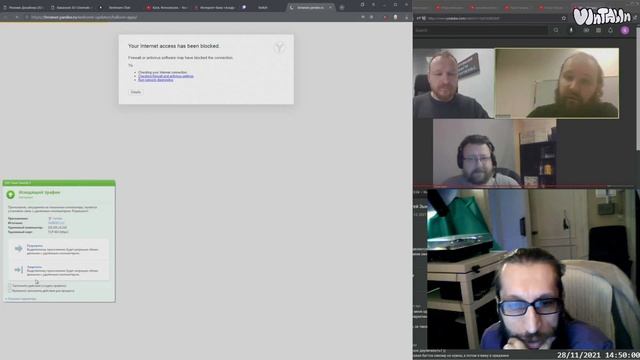Open the YouTube apps grid icon

point(598,30)
